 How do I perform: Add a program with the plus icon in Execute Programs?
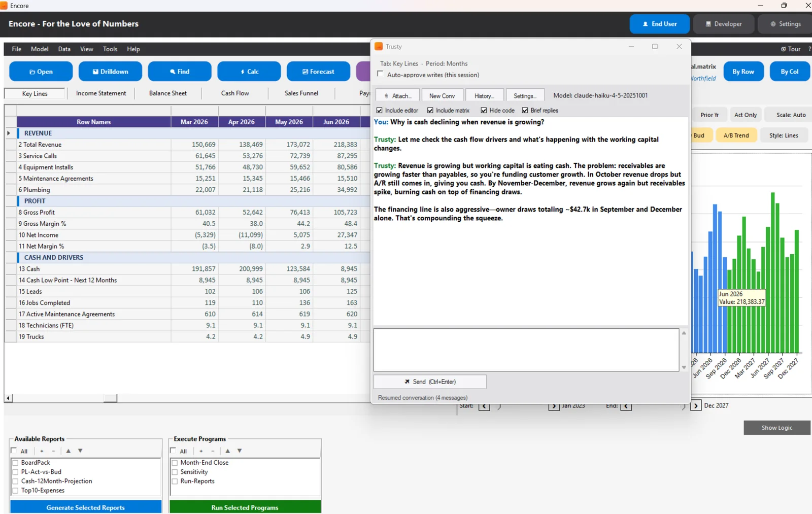tap(201, 451)
